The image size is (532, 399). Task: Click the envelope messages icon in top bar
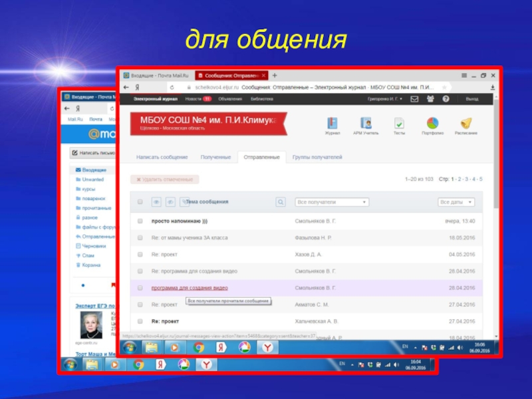click(x=414, y=98)
